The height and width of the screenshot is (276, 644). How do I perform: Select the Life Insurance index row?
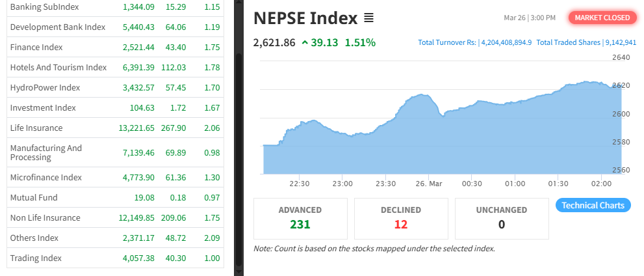116,128
